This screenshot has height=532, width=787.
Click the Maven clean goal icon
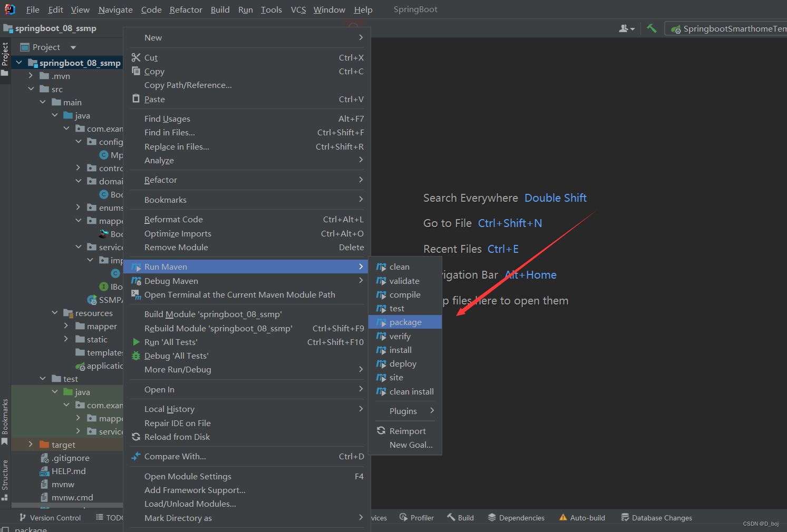(381, 267)
